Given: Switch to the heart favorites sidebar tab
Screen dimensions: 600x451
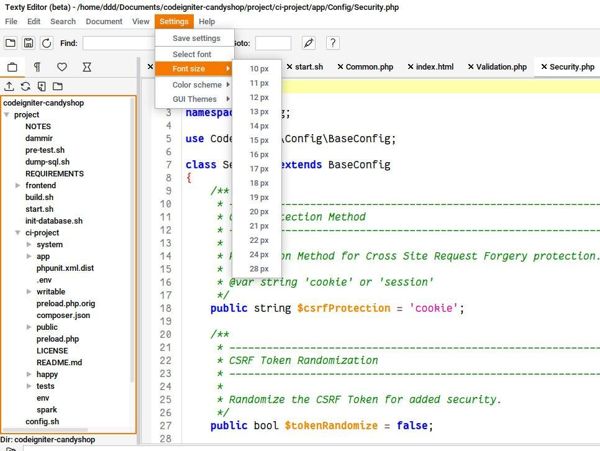Looking at the screenshot, I should 62,67.
